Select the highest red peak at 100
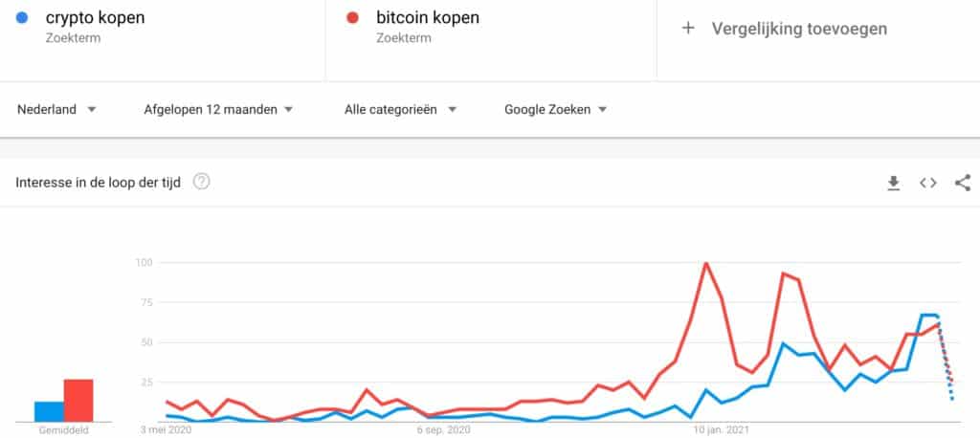 (706, 263)
